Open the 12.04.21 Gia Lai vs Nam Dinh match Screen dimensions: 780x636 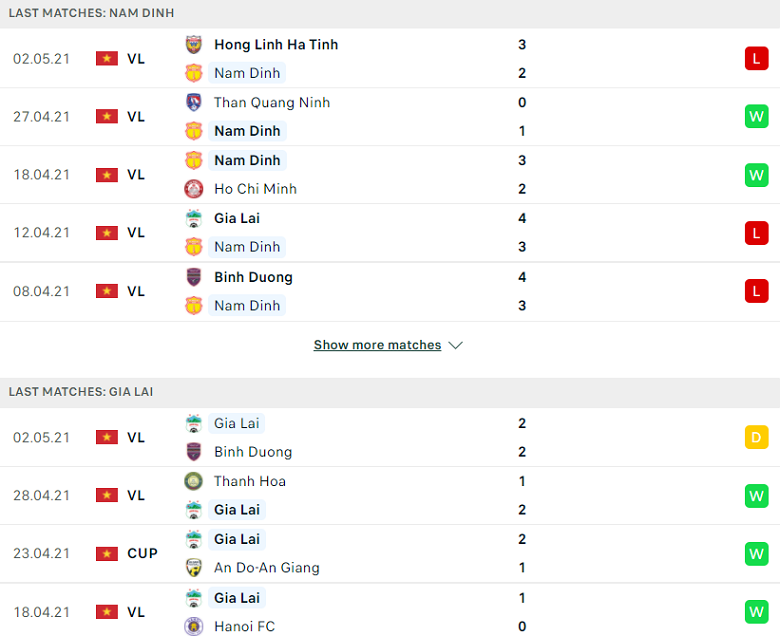390,233
